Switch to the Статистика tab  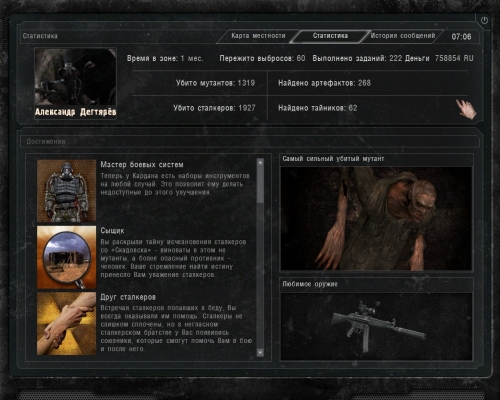coord(330,36)
